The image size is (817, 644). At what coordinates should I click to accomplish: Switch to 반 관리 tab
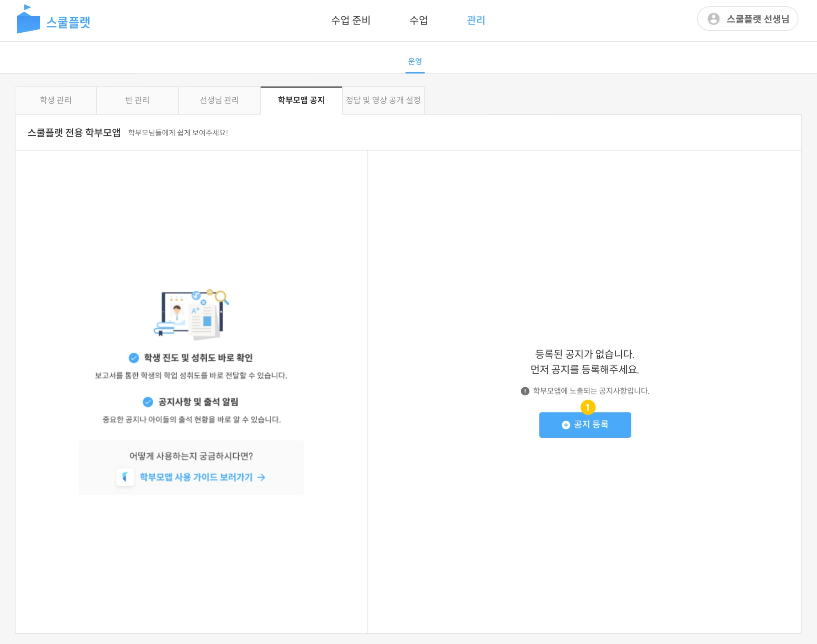tap(137, 100)
